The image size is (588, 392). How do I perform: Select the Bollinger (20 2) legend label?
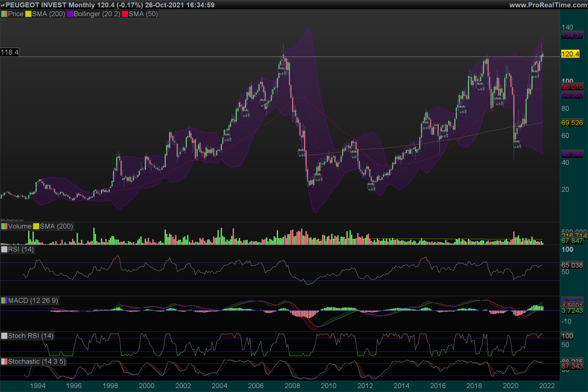pyautogui.click(x=97, y=14)
